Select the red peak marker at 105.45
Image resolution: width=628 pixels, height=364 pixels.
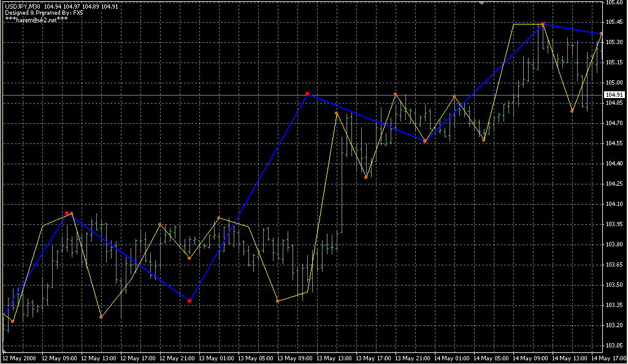point(542,24)
